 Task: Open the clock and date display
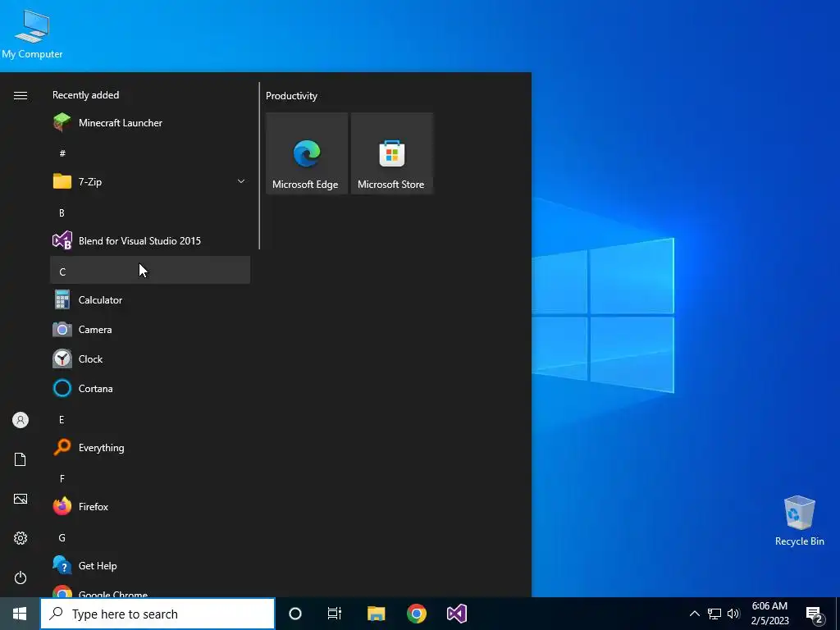[769, 614]
